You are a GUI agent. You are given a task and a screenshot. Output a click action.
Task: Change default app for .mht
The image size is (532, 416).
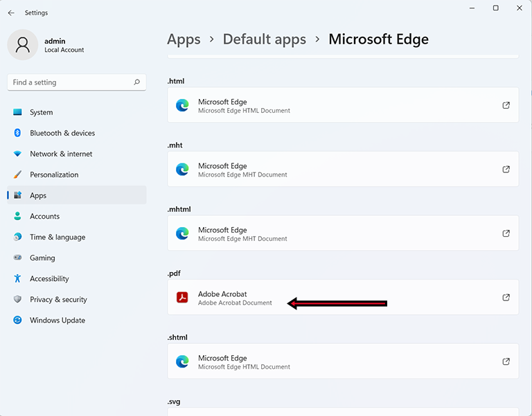coord(343,169)
